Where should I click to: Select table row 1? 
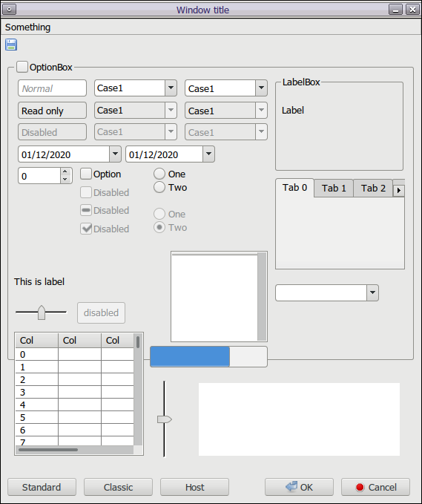(74, 367)
